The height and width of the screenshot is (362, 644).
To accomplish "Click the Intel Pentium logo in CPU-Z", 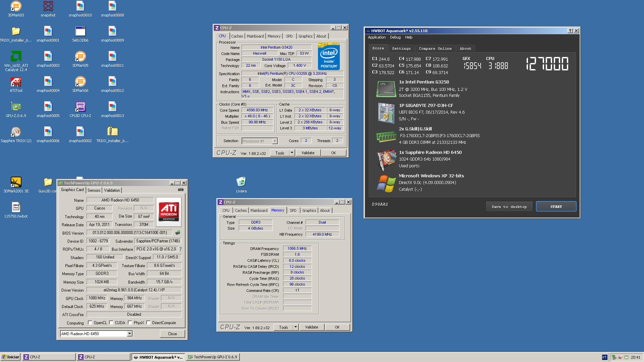I will pyautogui.click(x=329, y=56).
